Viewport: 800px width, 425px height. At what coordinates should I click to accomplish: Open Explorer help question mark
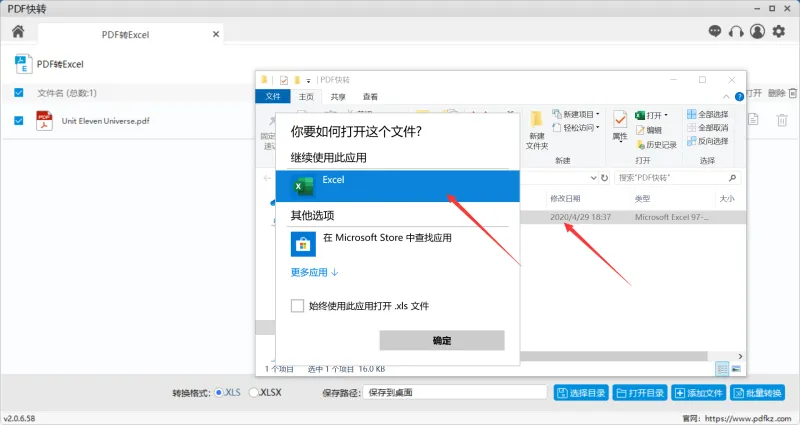pyautogui.click(x=739, y=96)
